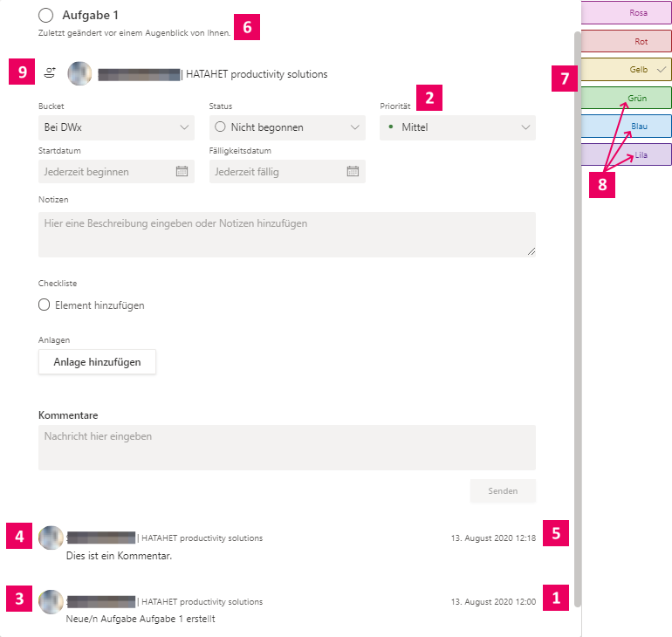Click the Fälligkeitsdatum calendar icon

point(353,171)
